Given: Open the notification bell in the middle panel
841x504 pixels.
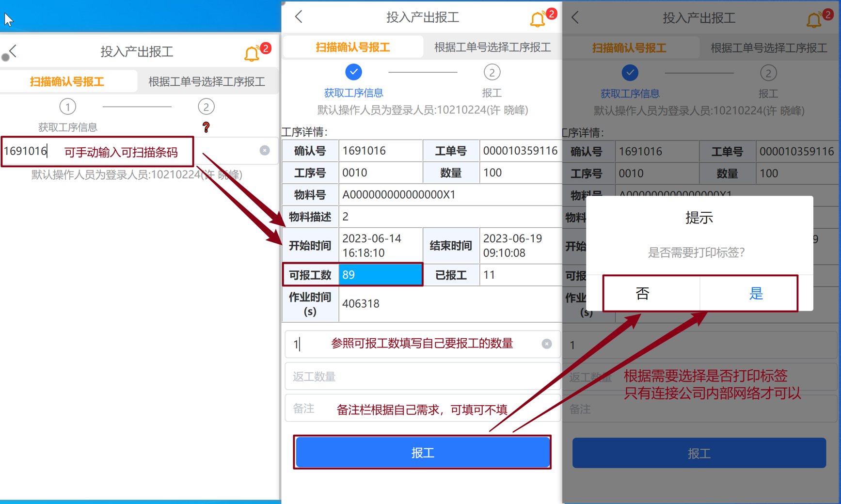Looking at the screenshot, I should [x=538, y=19].
